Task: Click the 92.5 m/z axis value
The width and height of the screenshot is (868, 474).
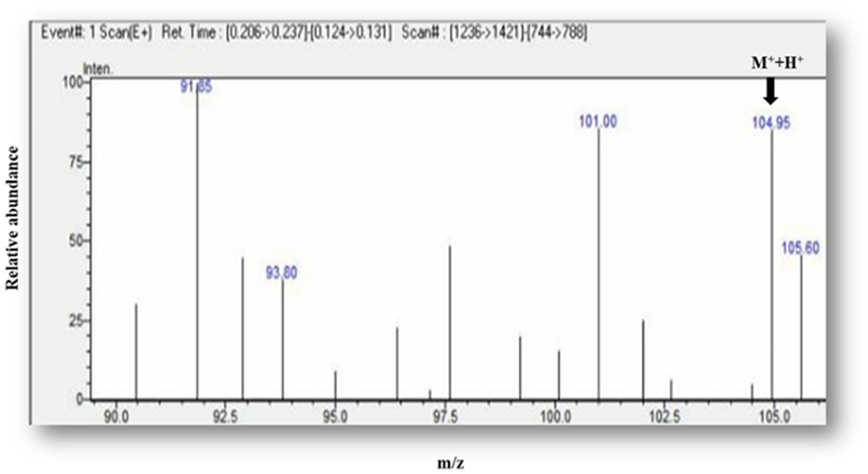Action: coord(225,417)
